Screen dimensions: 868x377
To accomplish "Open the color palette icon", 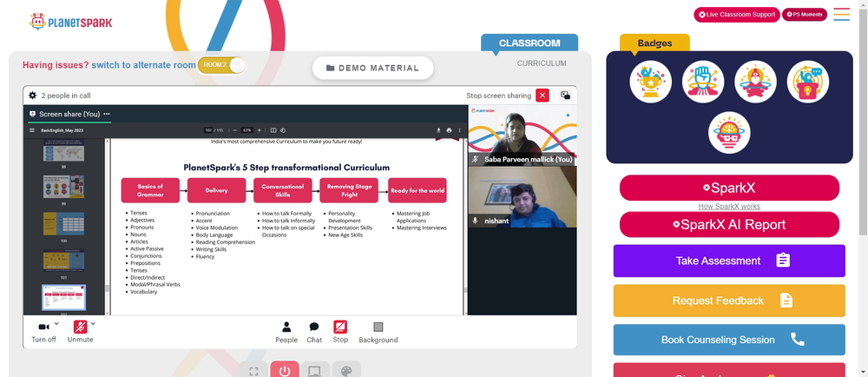I will (x=346, y=370).
